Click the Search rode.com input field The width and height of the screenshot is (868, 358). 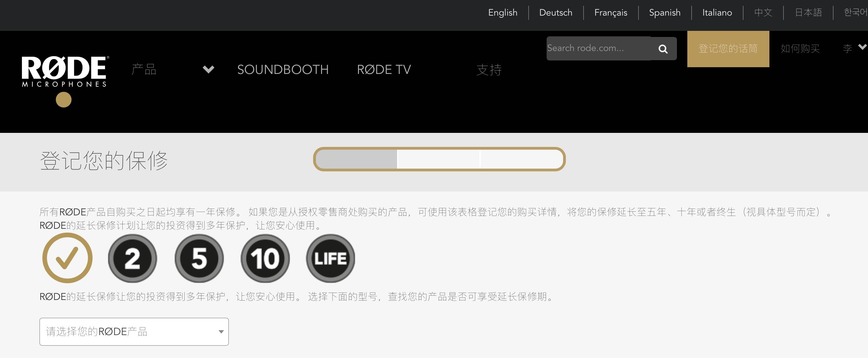599,48
